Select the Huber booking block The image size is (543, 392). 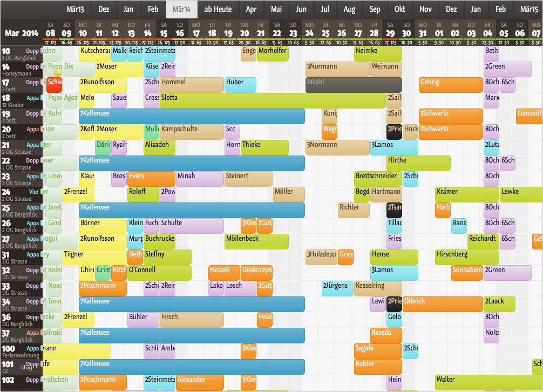[240, 85]
